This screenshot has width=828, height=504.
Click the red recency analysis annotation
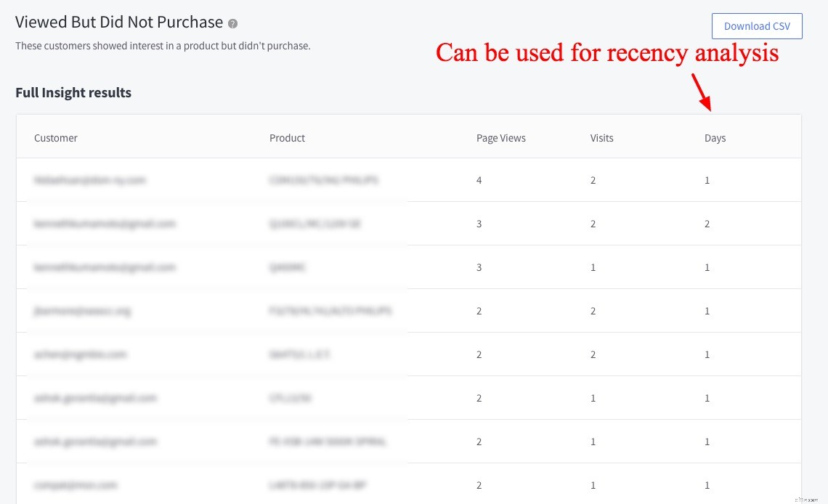[x=607, y=52]
